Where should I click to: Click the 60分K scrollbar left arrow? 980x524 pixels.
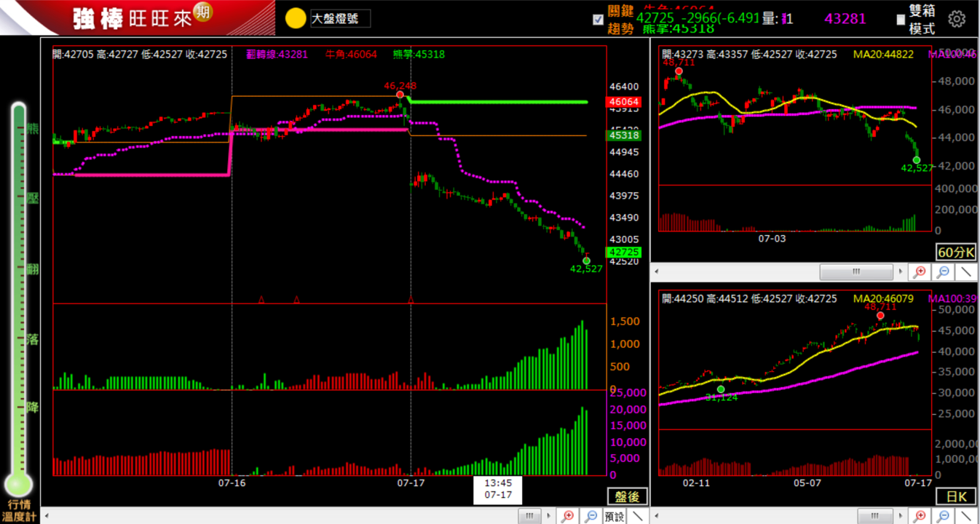click(657, 272)
